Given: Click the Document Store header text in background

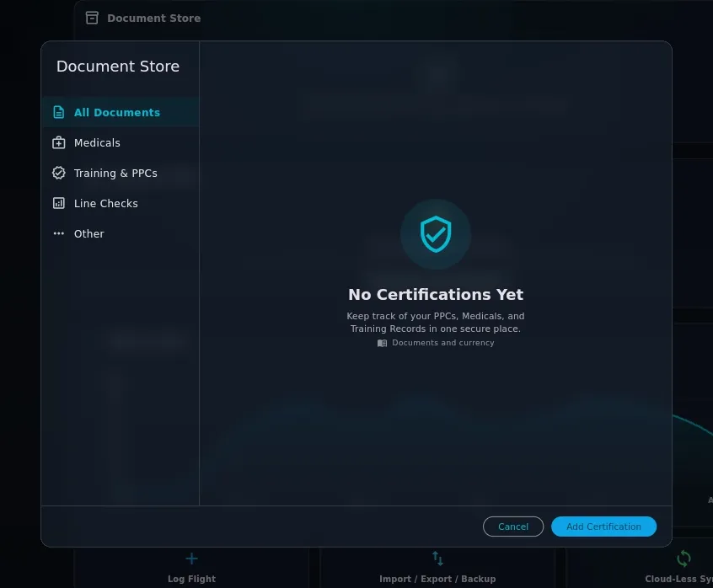Looking at the screenshot, I should point(153,19).
